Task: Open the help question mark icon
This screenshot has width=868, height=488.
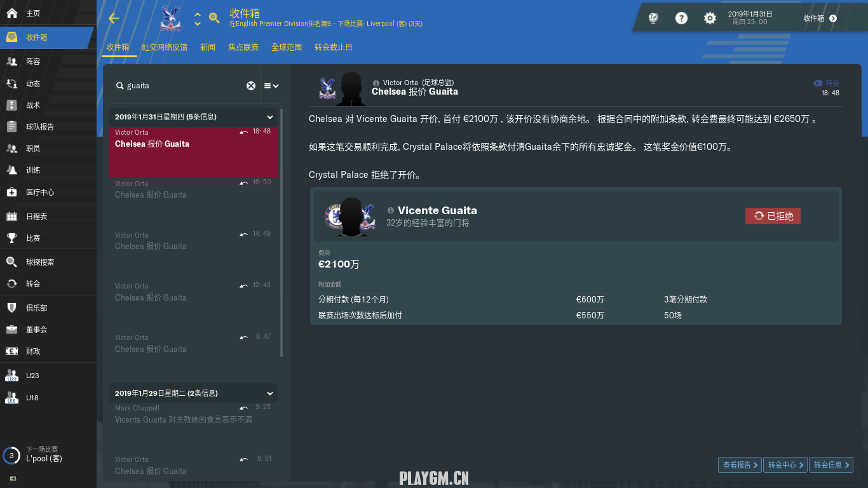Action: pos(681,18)
